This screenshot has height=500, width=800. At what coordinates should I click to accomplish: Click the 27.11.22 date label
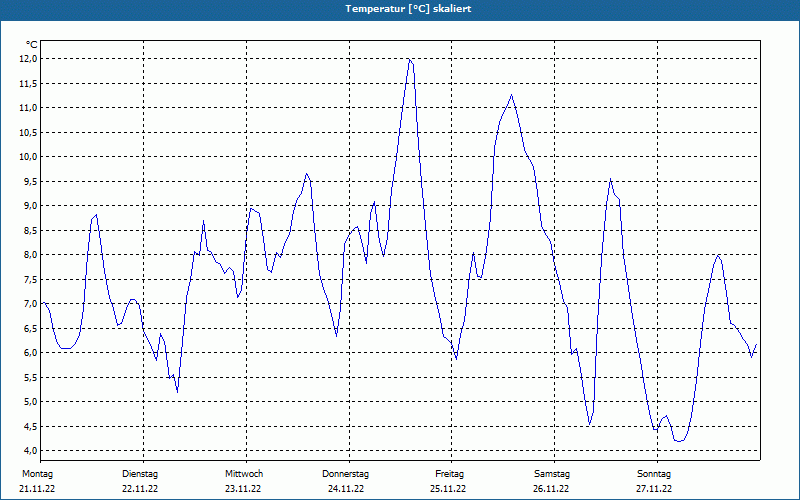[x=654, y=489]
